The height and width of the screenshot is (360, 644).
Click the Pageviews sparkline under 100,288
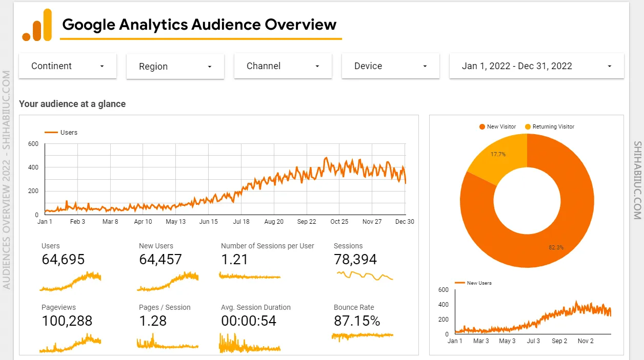[70, 343]
